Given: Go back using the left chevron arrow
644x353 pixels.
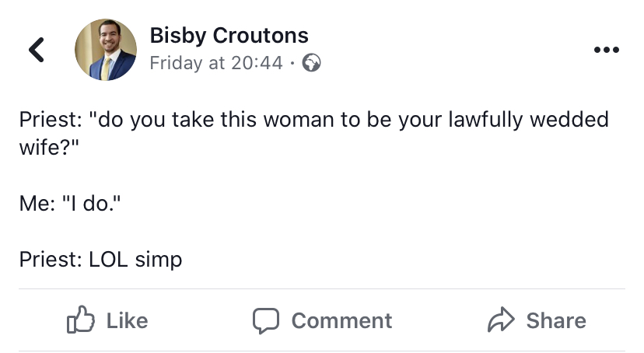Looking at the screenshot, I should (36, 50).
